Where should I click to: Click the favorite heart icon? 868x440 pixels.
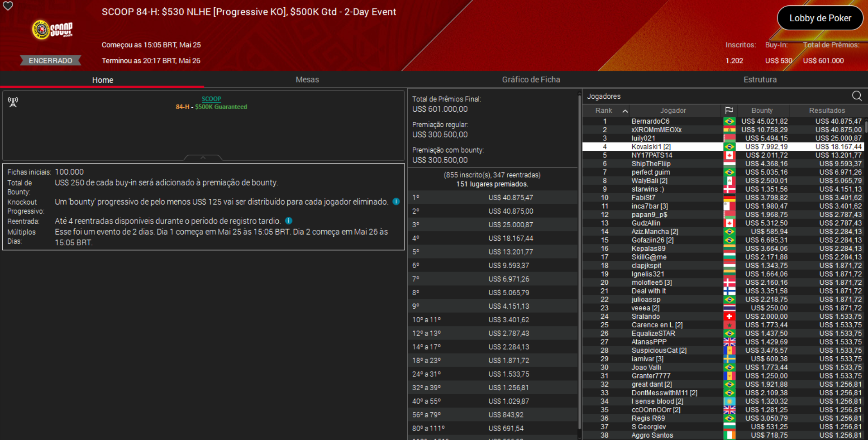pos(8,6)
